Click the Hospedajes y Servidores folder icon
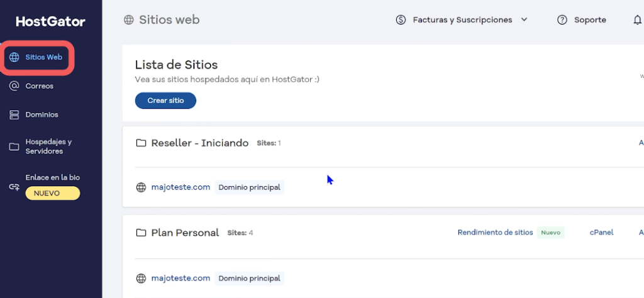Viewport: 644px width, 298px height. pyautogui.click(x=14, y=147)
